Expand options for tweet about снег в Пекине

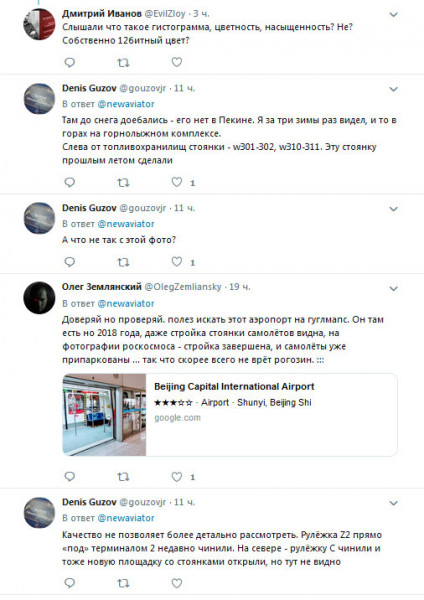394,89
